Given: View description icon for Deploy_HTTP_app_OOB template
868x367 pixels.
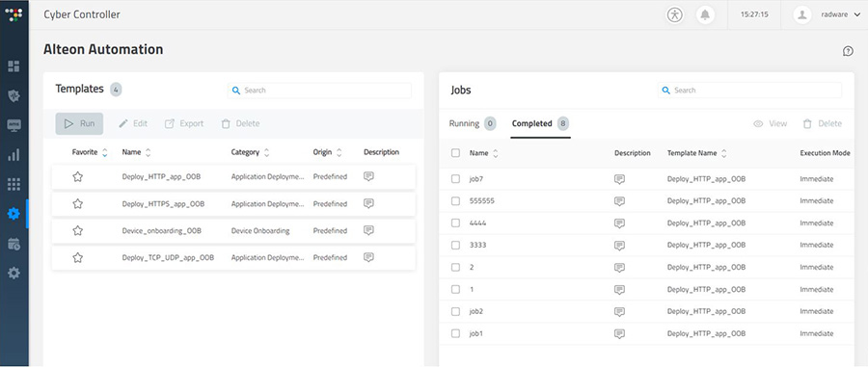Looking at the screenshot, I should point(368,176).
